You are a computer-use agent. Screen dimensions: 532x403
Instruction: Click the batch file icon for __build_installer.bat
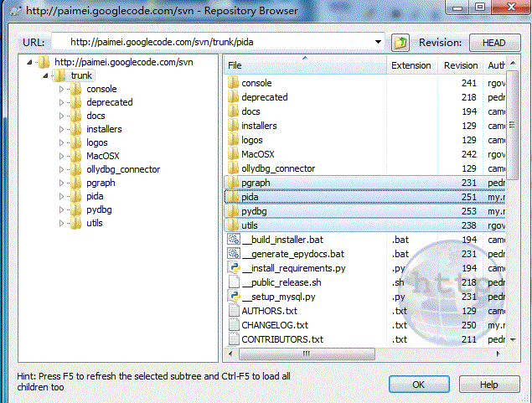pyautogui.click(x=235, y=240)
